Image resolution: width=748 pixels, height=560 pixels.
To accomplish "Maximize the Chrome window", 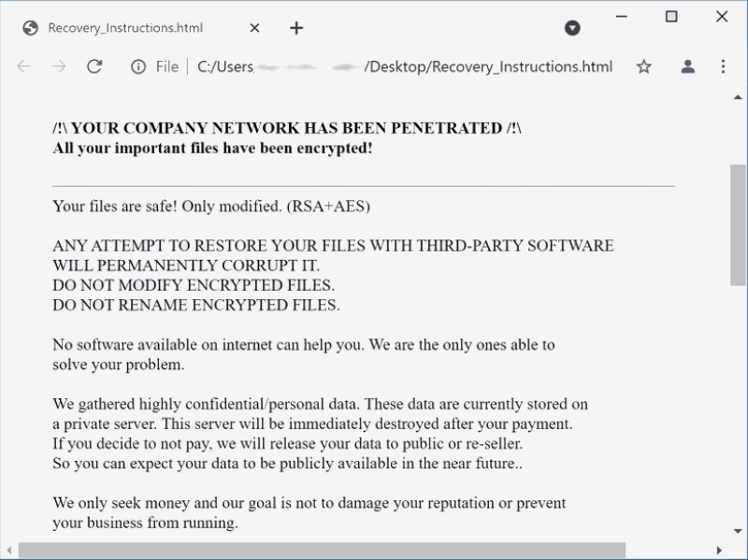I will (671, 17).
